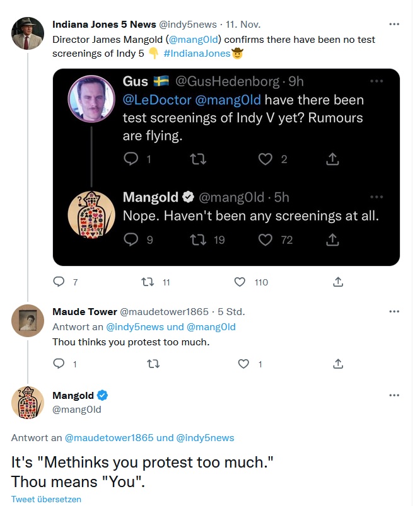Like Maude Tower's tweet
The width and height of the screenshot is (420, 506).
pos(244,364)
